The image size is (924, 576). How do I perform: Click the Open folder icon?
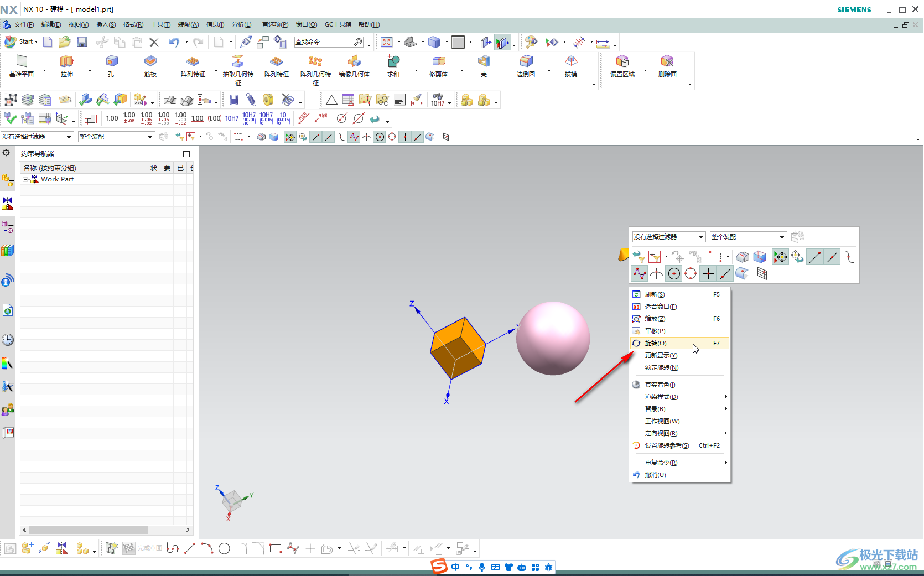[65, 42]
